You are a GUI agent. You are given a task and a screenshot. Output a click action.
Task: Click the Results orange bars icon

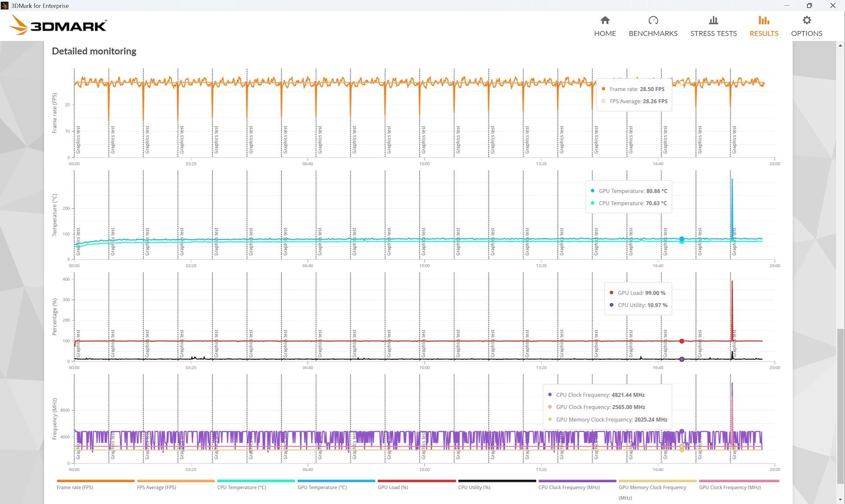coord(764,20)
